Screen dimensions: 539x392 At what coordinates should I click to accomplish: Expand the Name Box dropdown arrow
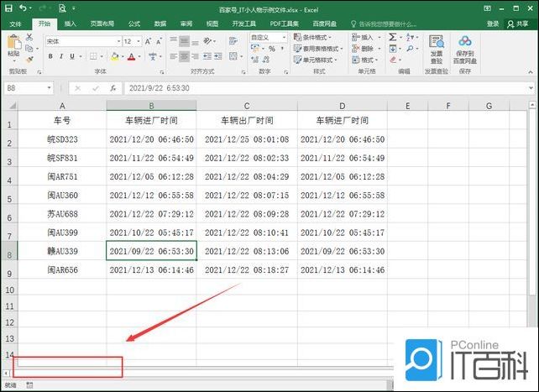point(50,88)
